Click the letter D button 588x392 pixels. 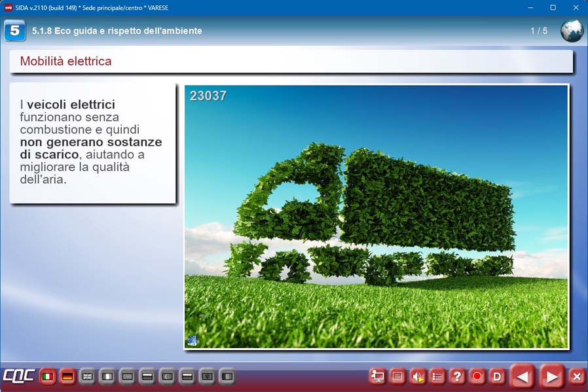(497, 376)
